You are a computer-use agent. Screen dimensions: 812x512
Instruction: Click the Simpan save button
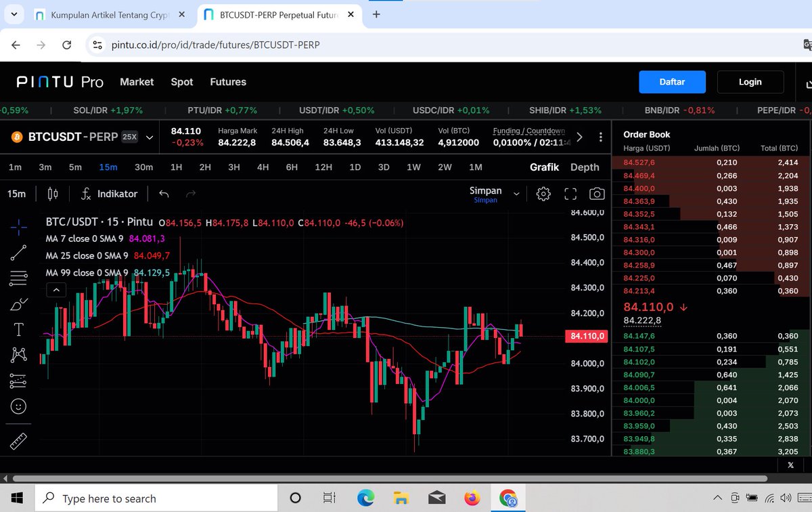coord(486,194)
